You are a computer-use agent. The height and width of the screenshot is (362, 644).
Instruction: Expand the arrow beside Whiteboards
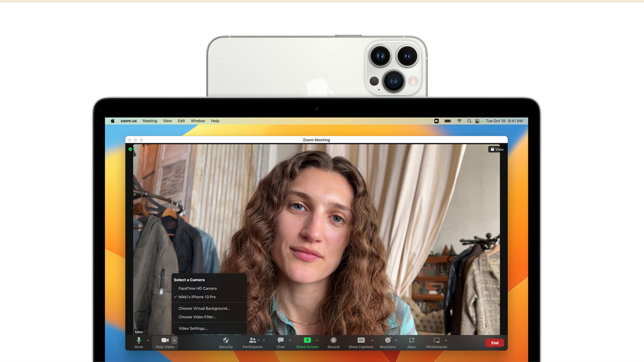(x=446, y=340)
